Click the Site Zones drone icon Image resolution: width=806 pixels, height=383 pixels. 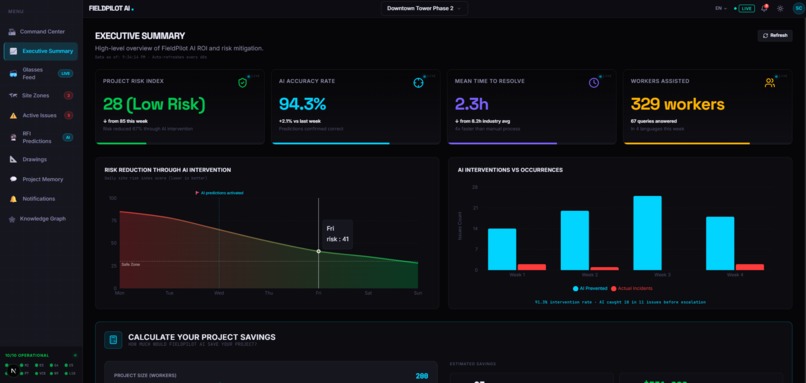pyautogui.click(x=13, y=96)
